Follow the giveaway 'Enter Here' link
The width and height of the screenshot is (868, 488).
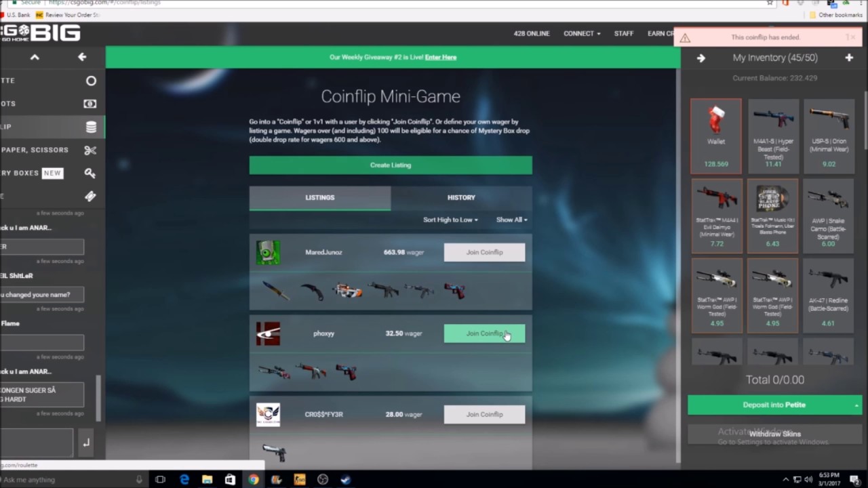[x=441, y=57]
